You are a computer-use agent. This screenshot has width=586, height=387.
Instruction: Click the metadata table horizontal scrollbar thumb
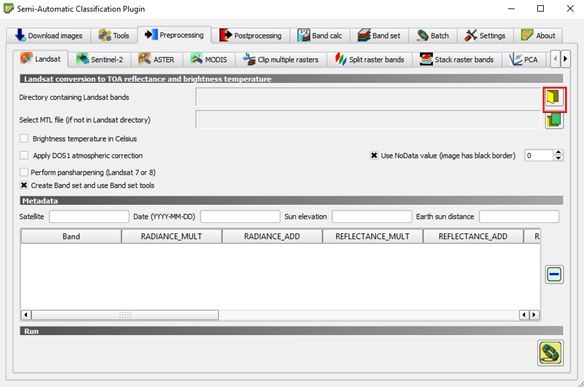point(125,315)
